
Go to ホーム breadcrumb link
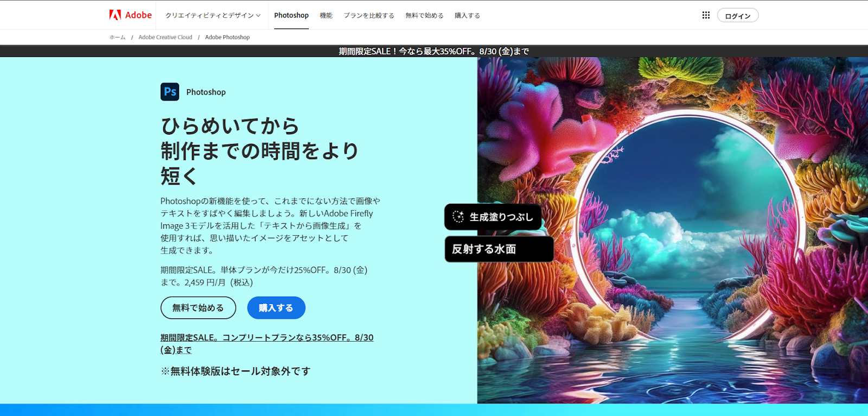coord(117,37)
